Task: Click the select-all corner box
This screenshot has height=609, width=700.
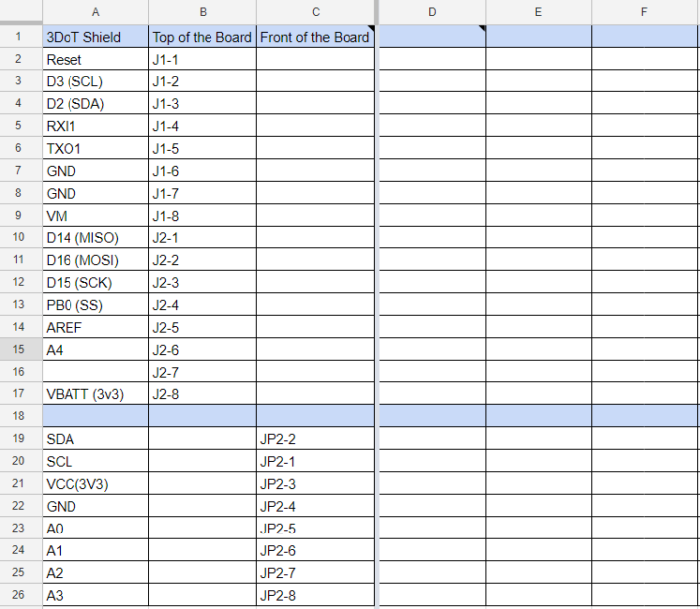Action: 20,12
